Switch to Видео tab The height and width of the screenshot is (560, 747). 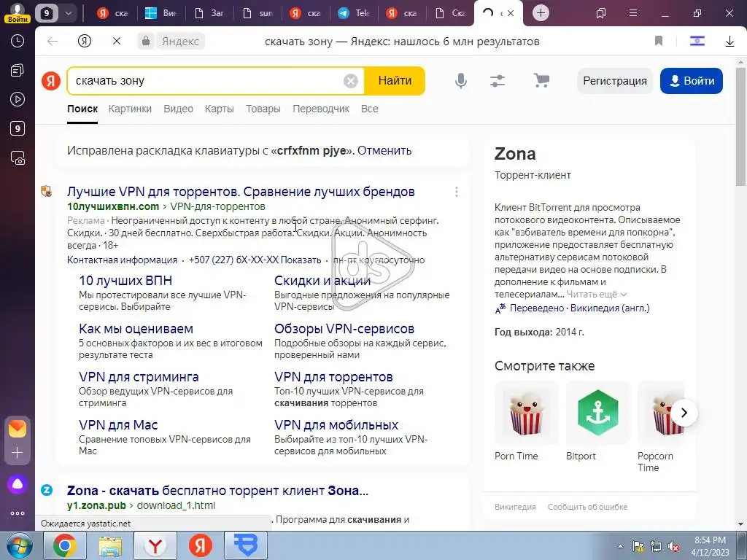178,109
